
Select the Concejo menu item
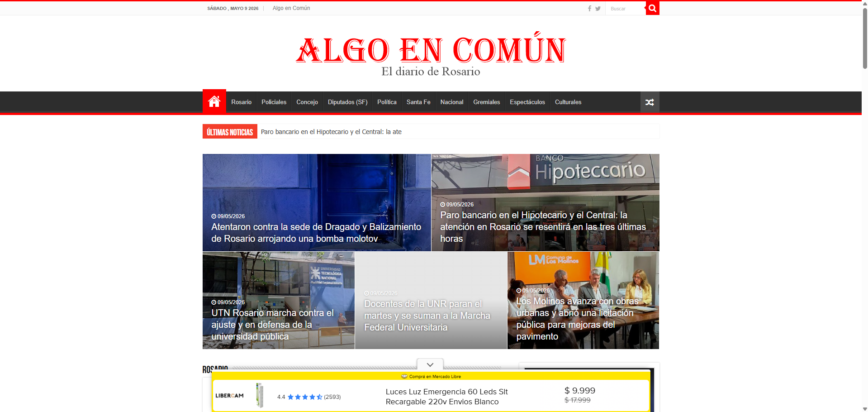click(x=307, y=102)
